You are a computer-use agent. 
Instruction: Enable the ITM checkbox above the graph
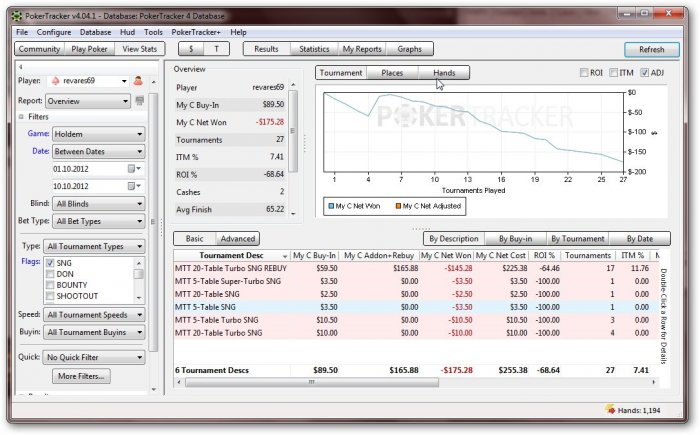613,72
